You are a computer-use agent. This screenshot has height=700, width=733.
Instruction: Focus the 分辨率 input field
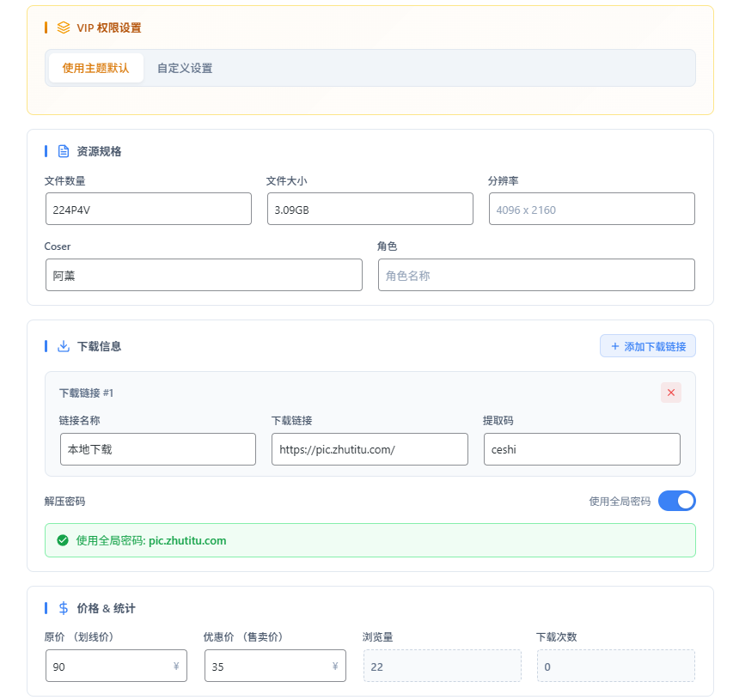[x=591, y=209]
